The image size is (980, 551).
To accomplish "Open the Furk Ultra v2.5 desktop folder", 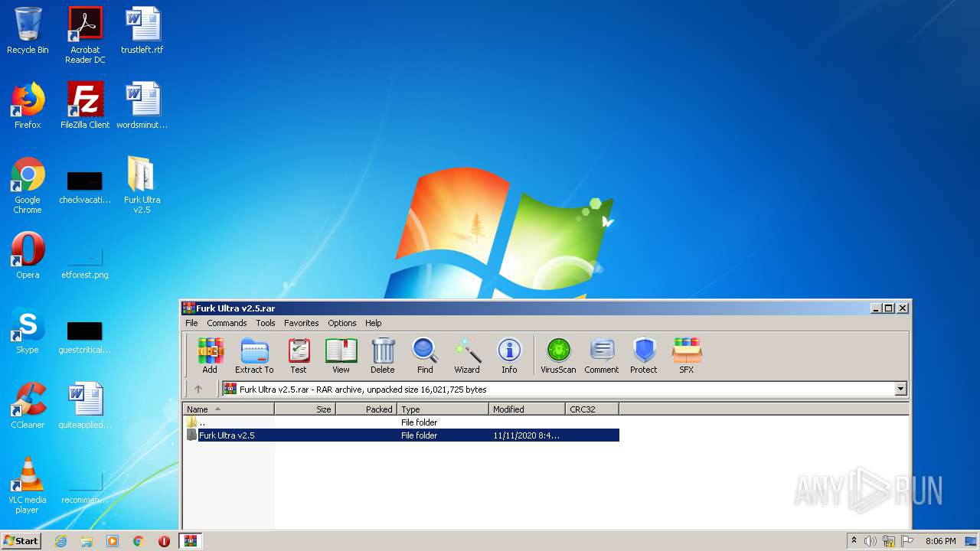I will pos(142,185).
